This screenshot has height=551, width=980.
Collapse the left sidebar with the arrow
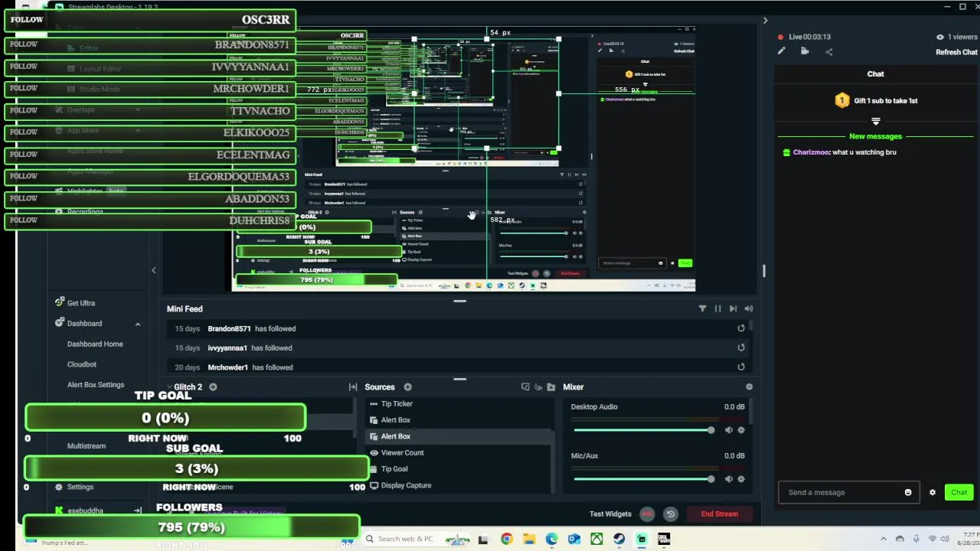tap(153, 269)
